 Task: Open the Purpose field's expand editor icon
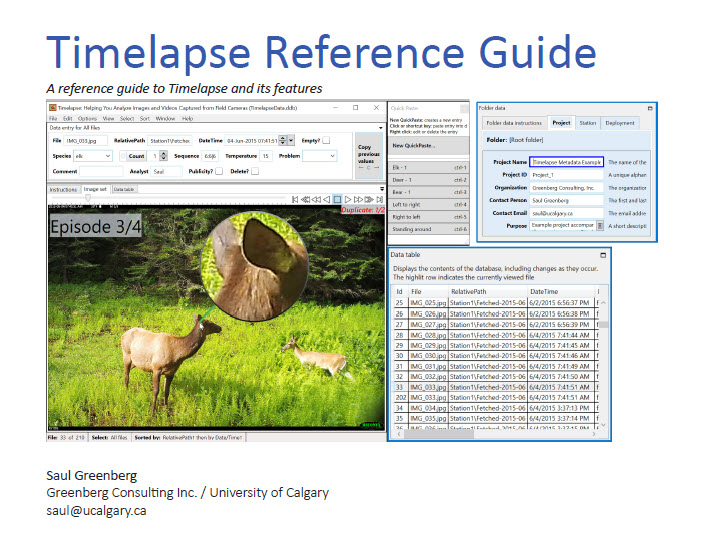(x=599, y=226)
